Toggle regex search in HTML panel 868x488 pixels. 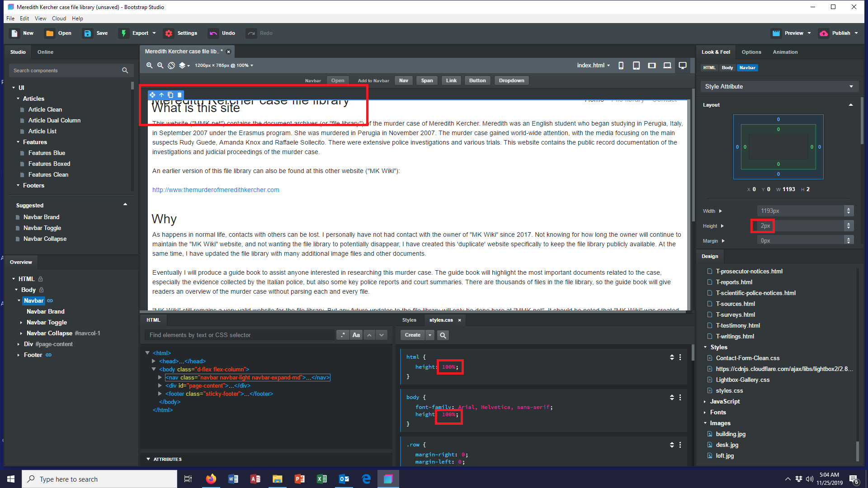[343, 335]
